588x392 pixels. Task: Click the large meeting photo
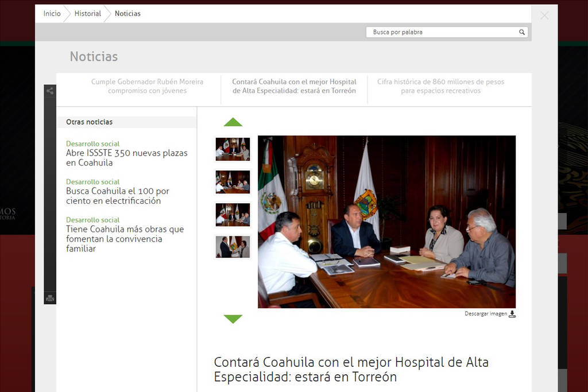386,222
